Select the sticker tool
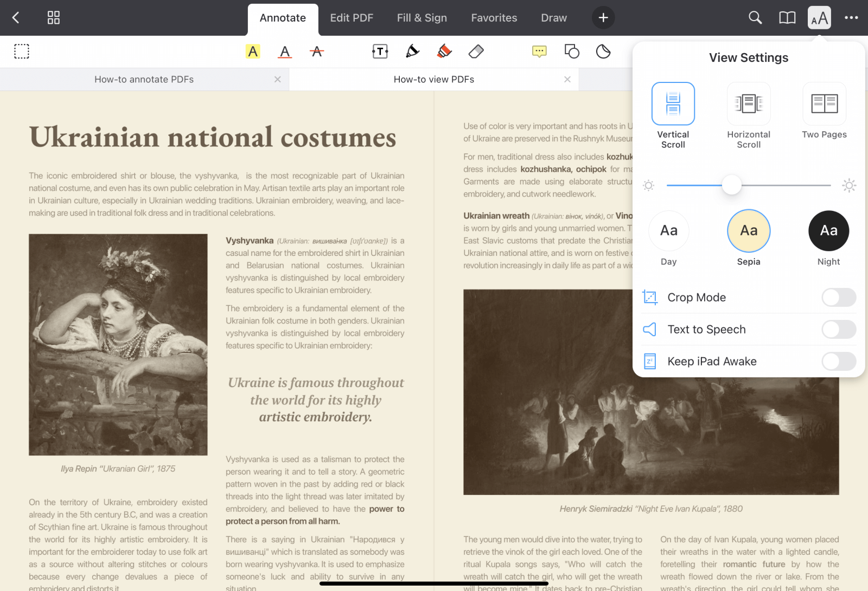868x591 pixels. pos(603,52)
